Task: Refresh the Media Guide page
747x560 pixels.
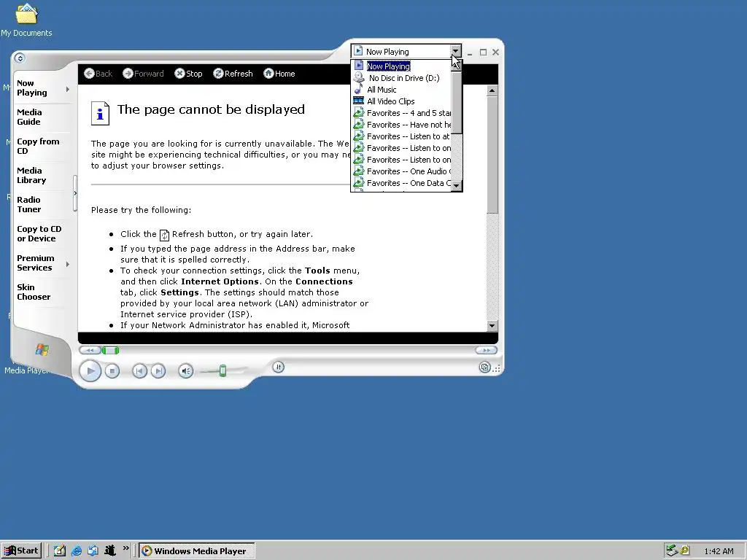Action: (233, 74)
